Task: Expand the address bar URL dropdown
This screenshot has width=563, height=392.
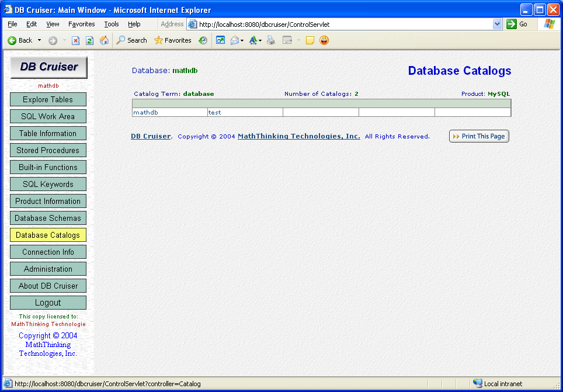Action: tap(497, 24)
